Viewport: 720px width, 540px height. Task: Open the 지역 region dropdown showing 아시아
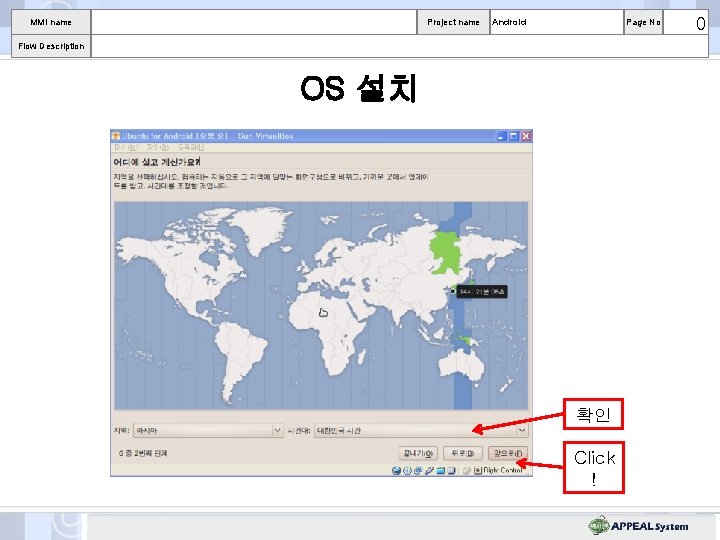[208, 430]
